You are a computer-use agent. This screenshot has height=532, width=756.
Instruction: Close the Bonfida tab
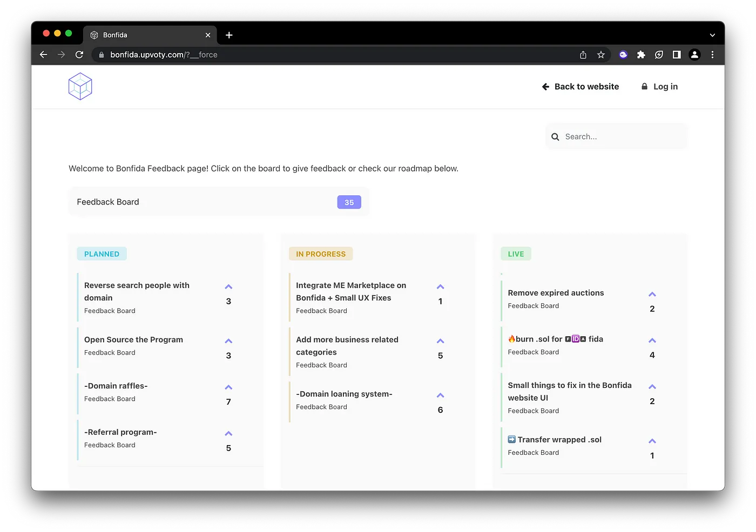click(208, 35)
